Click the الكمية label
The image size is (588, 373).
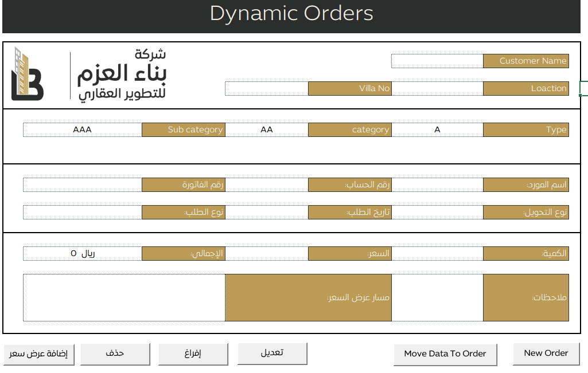click(x=525, y=253)
